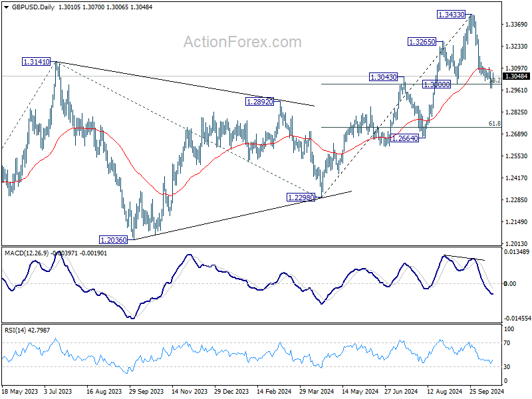Click the 1.33690 price axis value
The image size is (532, 399).
tap(517, 25)
